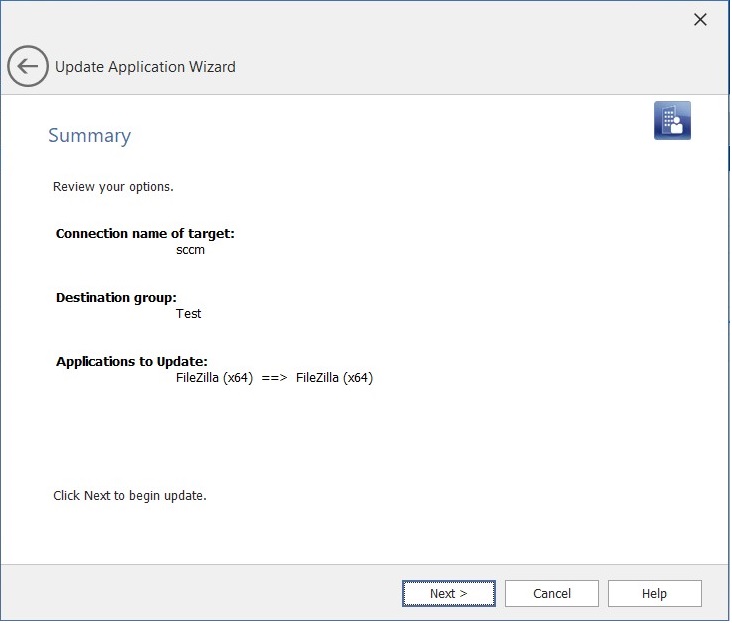The height and width of the screenshot is (623, 732).
Task: Click the footer bar left of the Next button
Action: (200, 593)
